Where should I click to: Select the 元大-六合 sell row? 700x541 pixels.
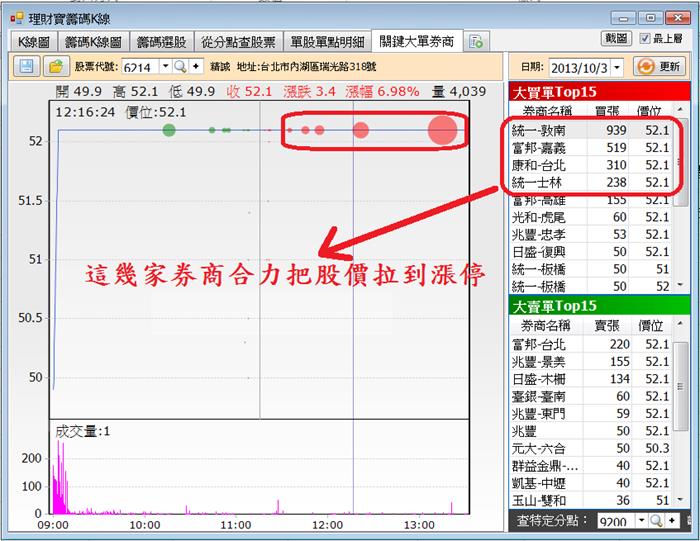pos(591,449)
